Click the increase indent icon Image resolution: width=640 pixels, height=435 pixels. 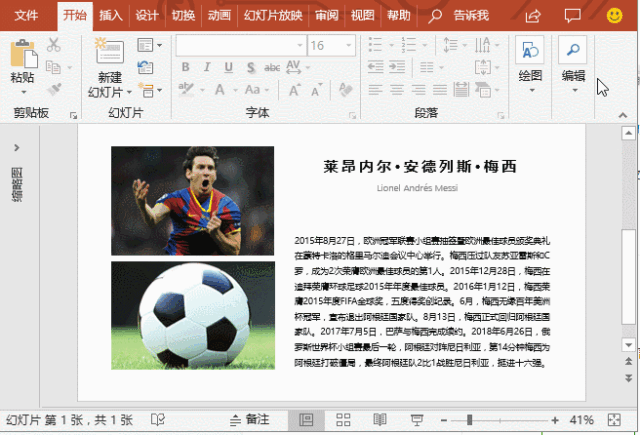(397, 67)
